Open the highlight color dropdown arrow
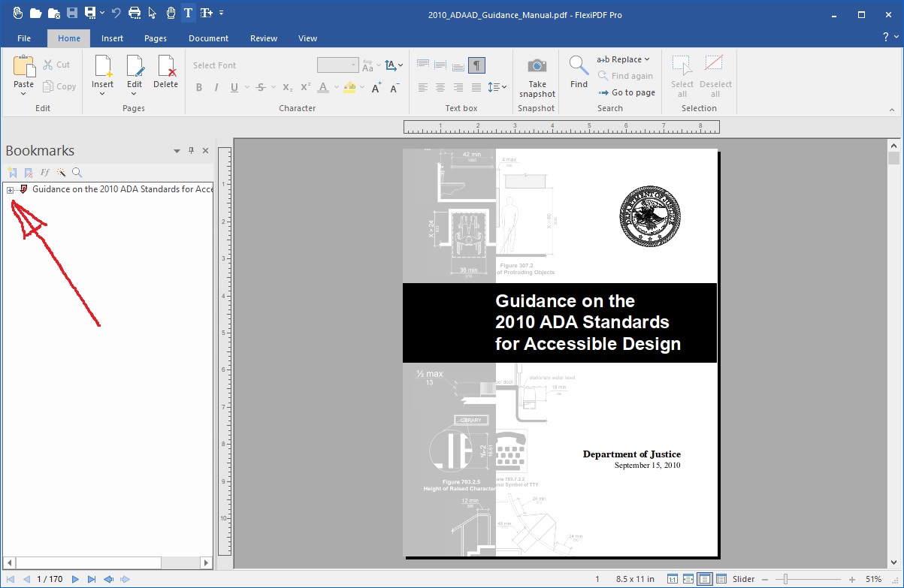The width and height of the screenshot is (904, 588). [x=361, y=87]
